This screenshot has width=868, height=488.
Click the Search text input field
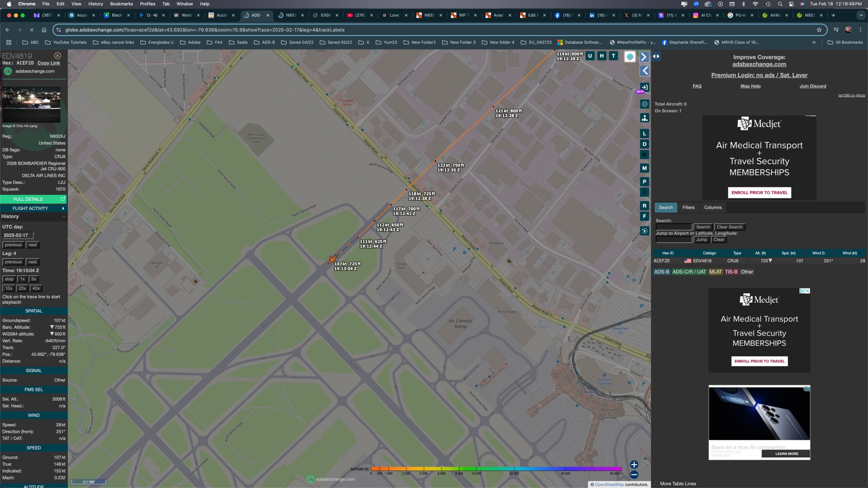674,227
